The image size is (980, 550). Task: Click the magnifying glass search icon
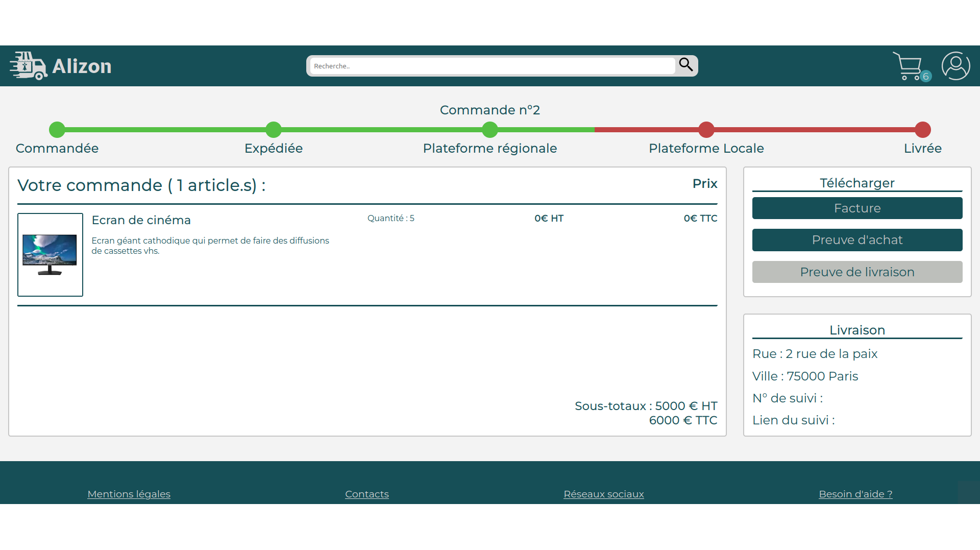point(686,65)
